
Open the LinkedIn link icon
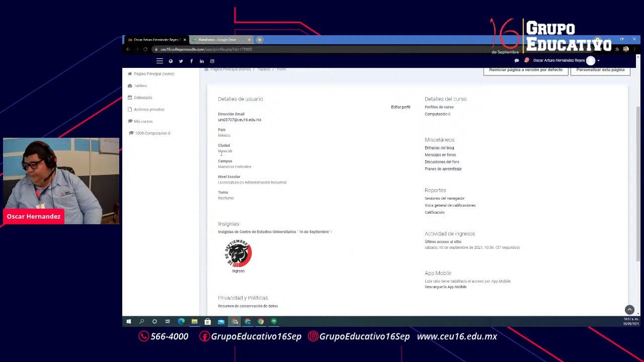point(202,61)
